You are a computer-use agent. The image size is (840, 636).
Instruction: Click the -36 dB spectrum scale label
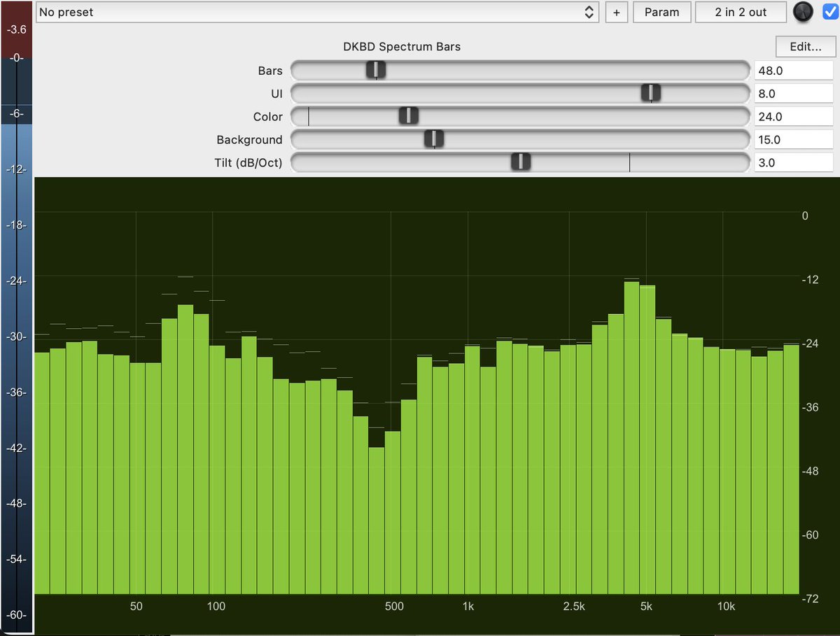click(810, 407)
